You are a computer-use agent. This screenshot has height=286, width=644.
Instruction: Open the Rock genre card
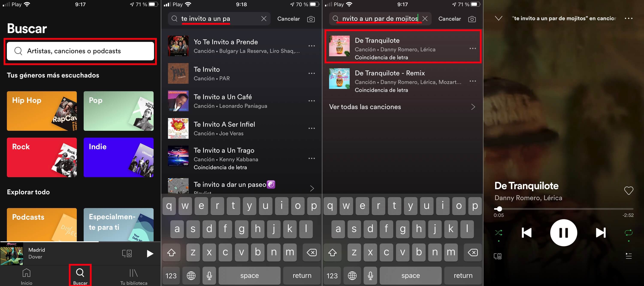coord(42,157)
